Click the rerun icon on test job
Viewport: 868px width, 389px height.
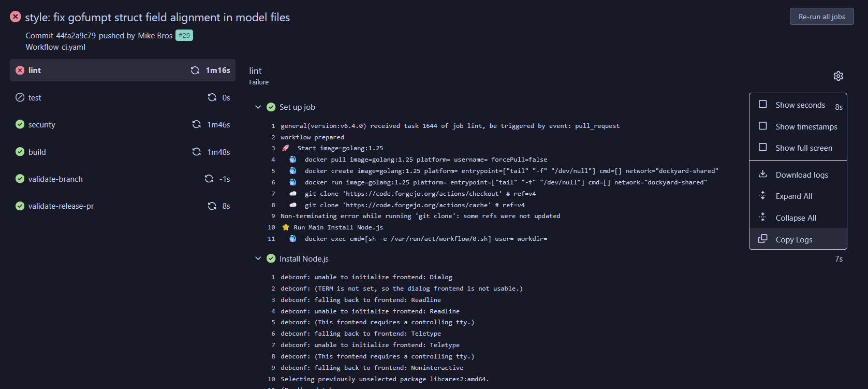212,97
